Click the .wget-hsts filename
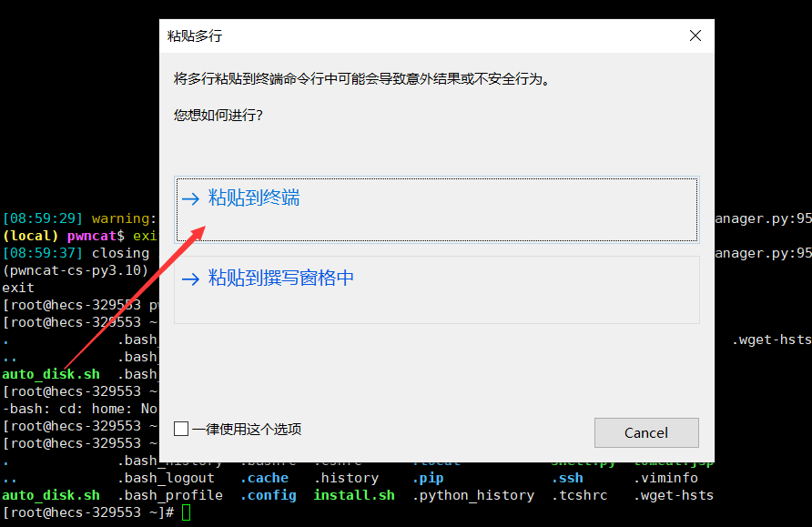Screen dimensions: 812x527 tap(674, 494)
